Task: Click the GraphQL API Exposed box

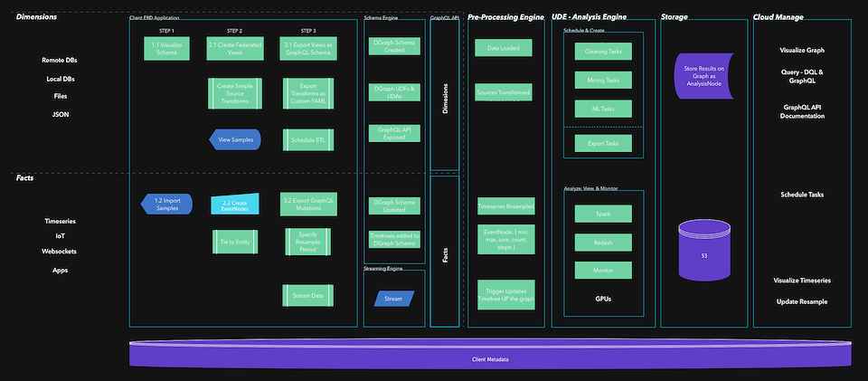Action: [394, 133]
